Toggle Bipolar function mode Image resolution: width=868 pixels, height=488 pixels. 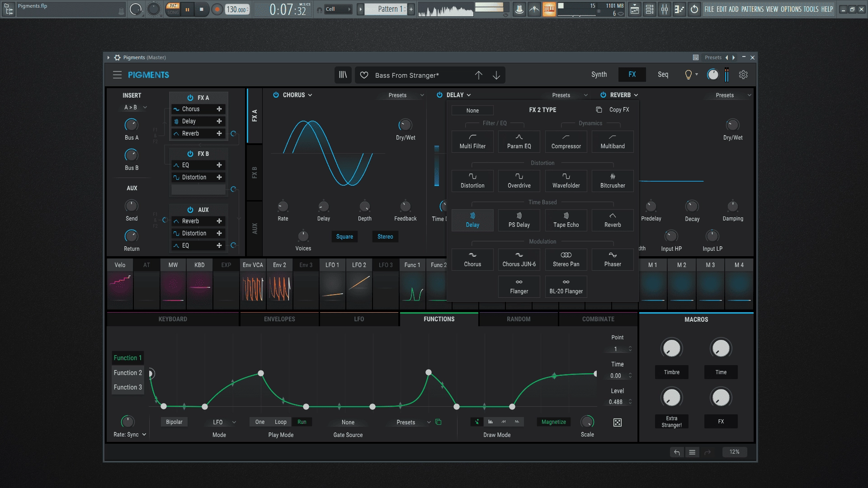[x=174, y=422]
